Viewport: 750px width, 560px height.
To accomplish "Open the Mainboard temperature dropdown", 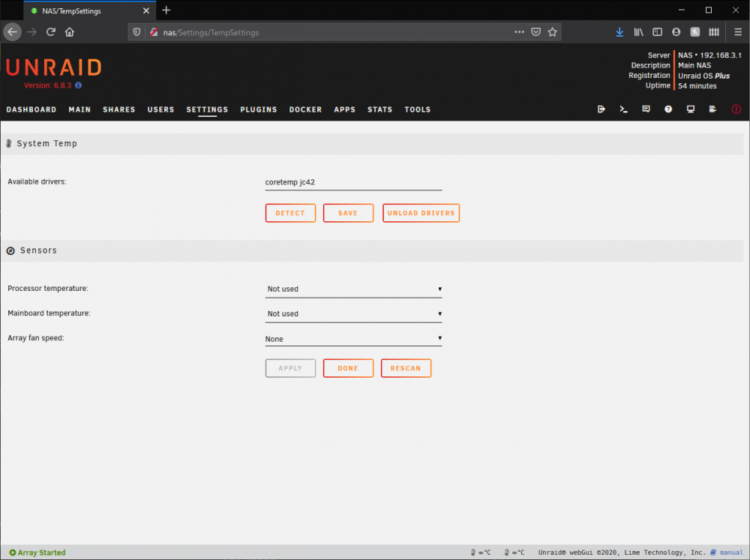I will point(353,313).
